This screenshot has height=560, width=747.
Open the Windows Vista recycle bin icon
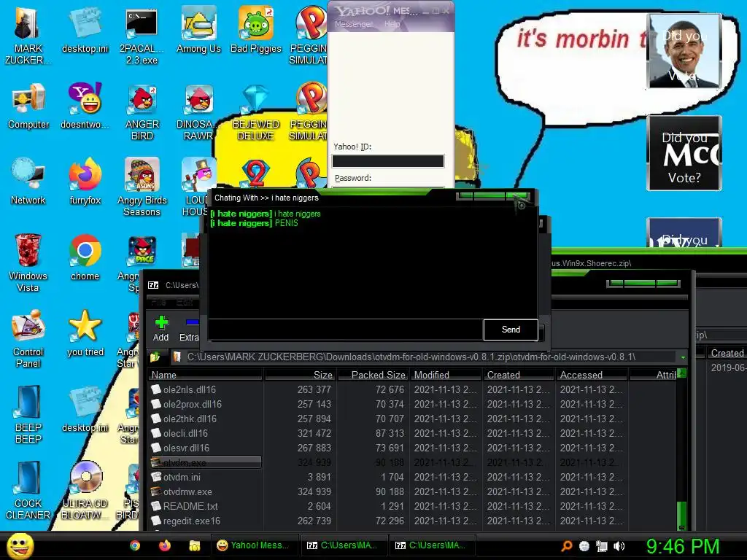[28, 262]
